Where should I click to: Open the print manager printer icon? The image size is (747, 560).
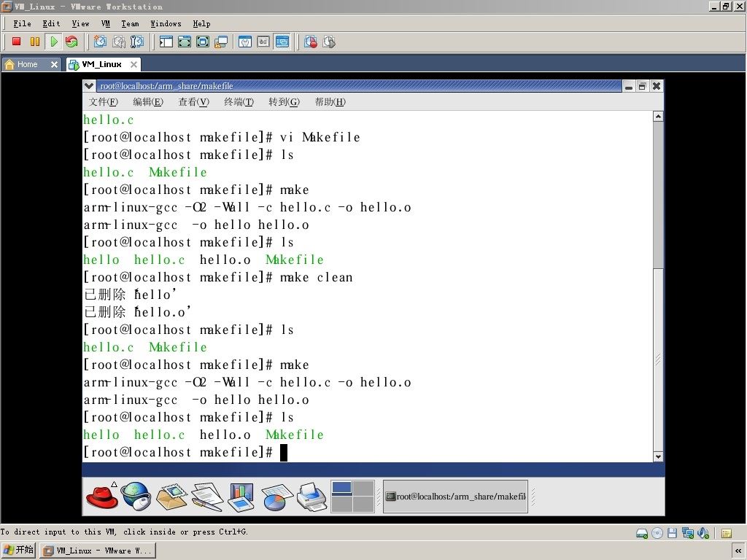pos(311,496)
